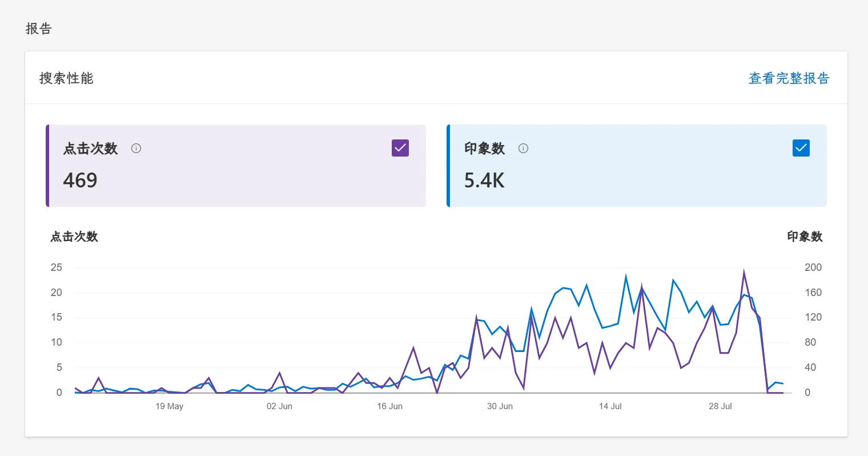The height and width of the screenshot is (456, 868).
Task: Click the info icon beside 点击次数
Action: (136, 149)
